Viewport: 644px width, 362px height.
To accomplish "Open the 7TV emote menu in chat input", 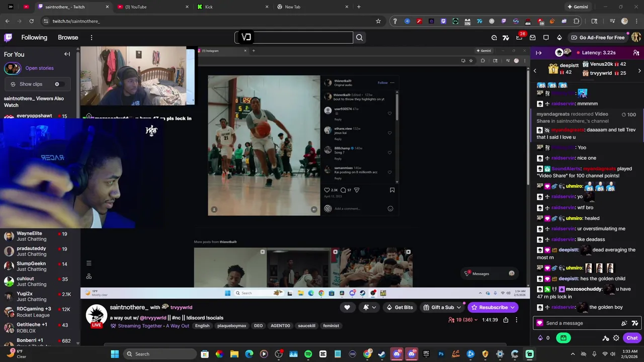I will click(635, 323).
